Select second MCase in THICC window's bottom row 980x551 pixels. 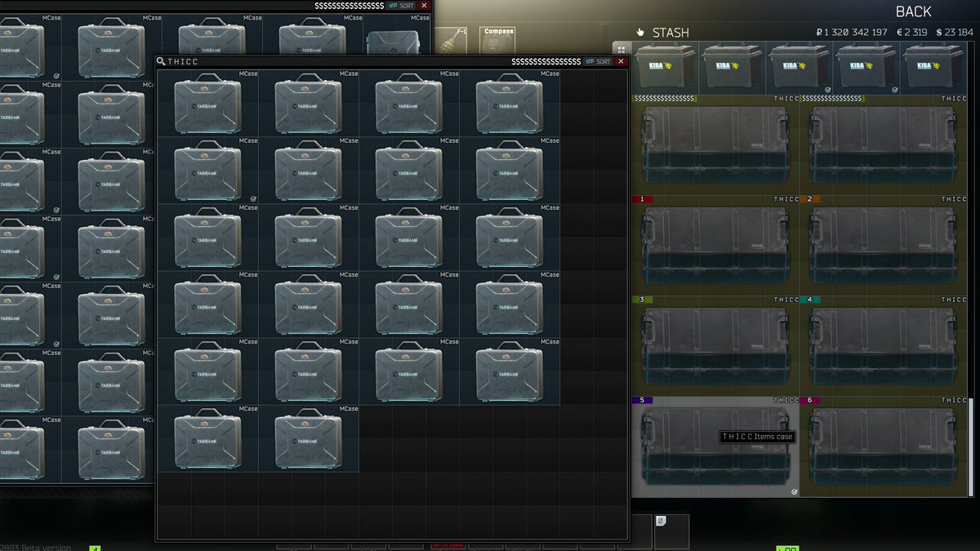309,438
